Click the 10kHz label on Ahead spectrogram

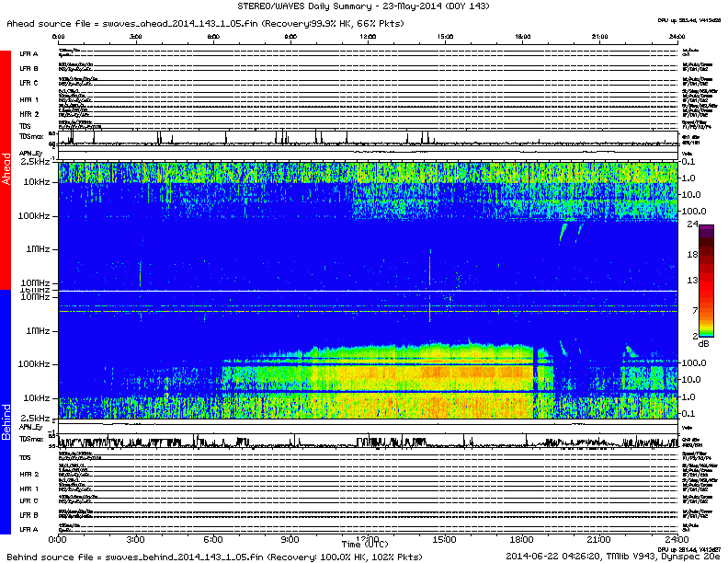click(x=37, y=181)
